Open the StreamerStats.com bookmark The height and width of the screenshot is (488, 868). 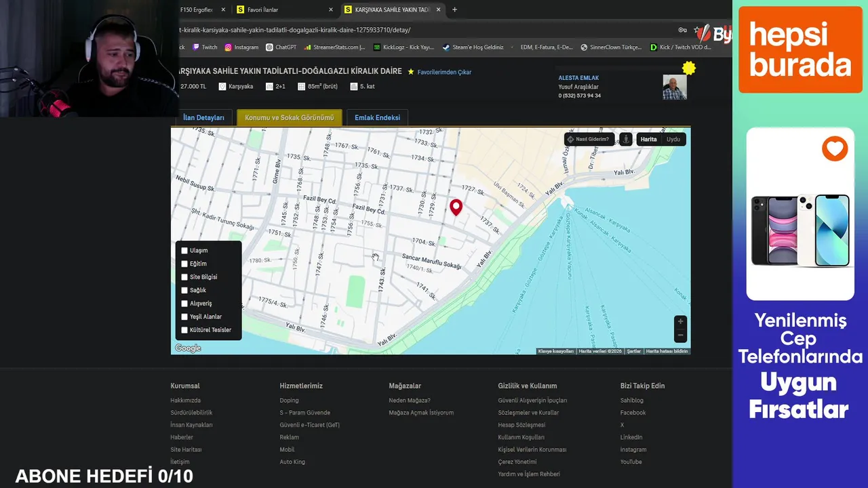point(335,47)
